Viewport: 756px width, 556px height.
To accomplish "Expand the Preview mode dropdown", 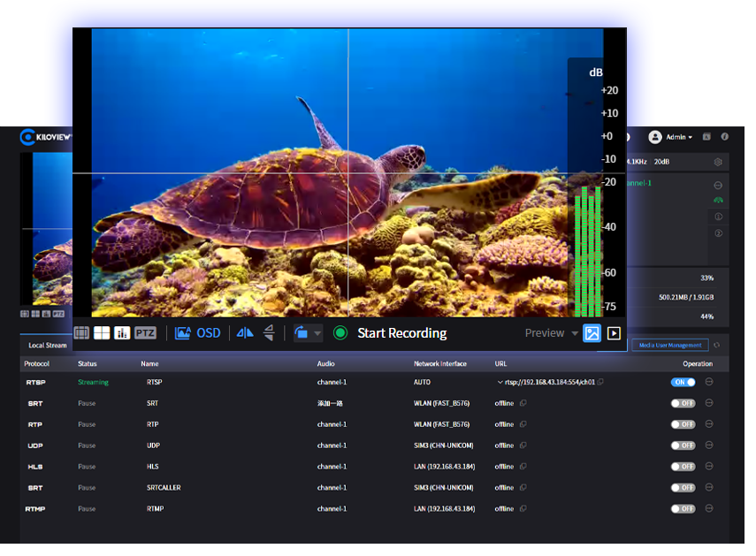I will click(575, 333).
